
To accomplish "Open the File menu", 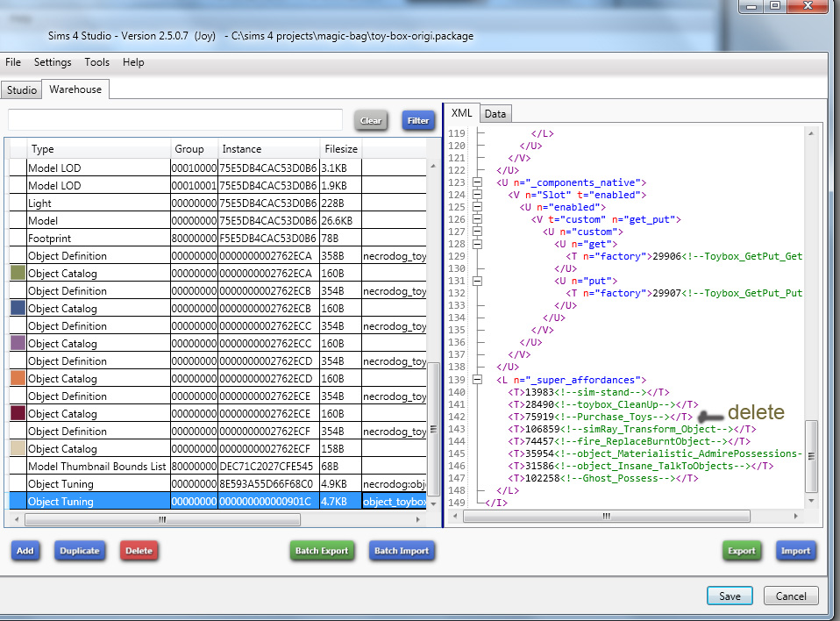I will coord(13,62).
